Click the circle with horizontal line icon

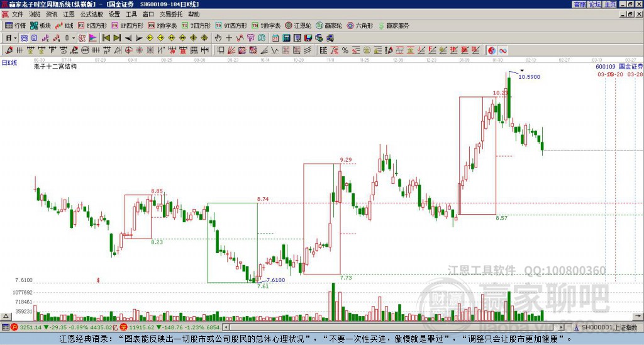[85, 50]
